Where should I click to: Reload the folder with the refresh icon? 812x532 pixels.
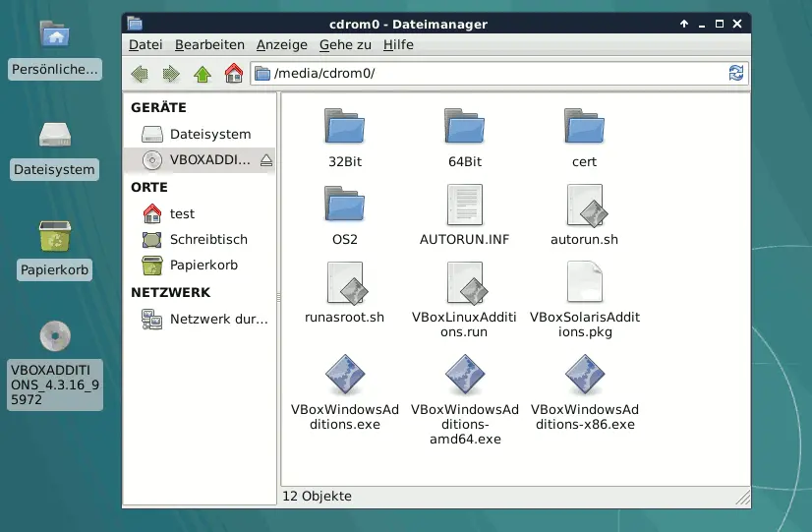click(x=736, y=73)
